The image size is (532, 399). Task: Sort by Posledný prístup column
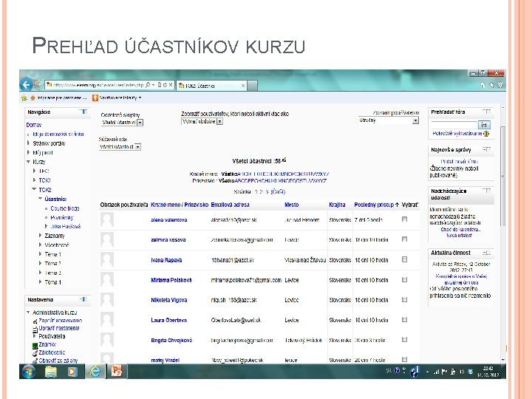tap(374, 205)
